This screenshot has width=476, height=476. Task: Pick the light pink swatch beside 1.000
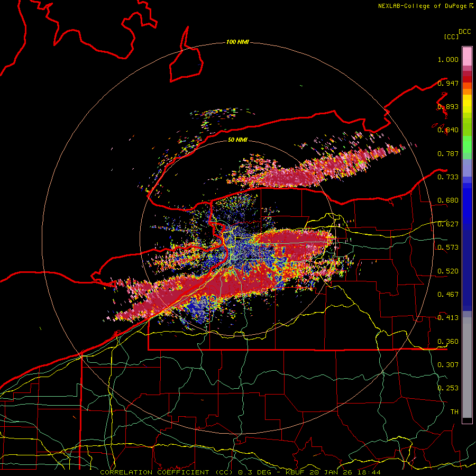[467, 57]
